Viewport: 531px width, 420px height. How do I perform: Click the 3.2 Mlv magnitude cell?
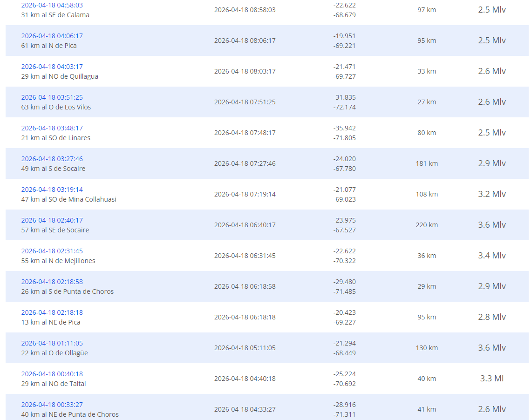(491, 194)
